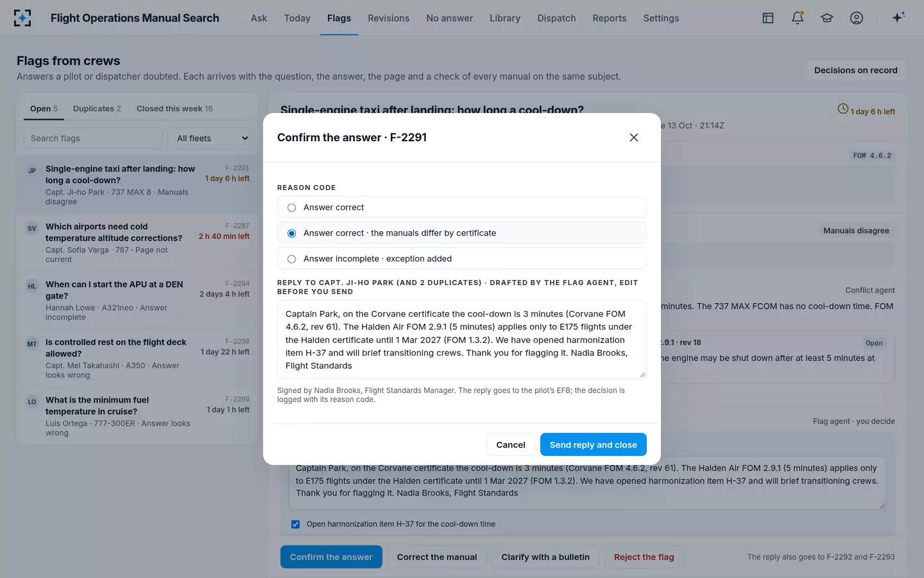Go to the No answer tab
This screenshot has width=924, height=578.
point(449,18)
